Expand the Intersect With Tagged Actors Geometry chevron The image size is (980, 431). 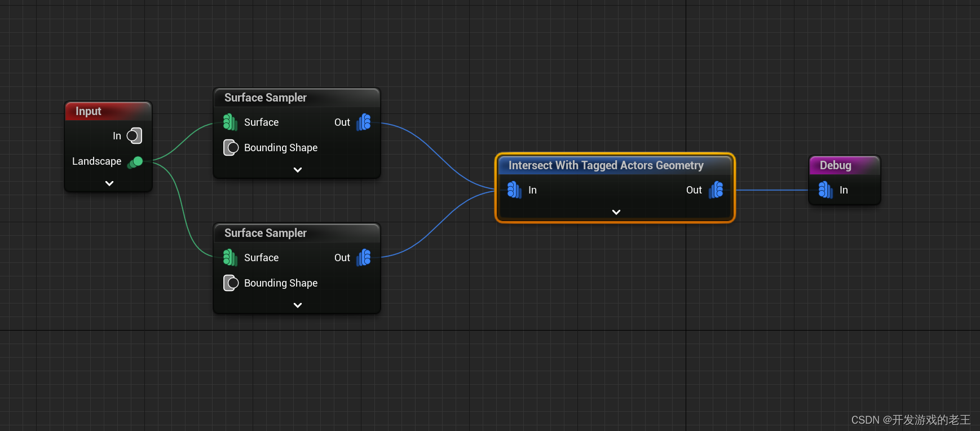pyautogui.click(x=616, y=212)
